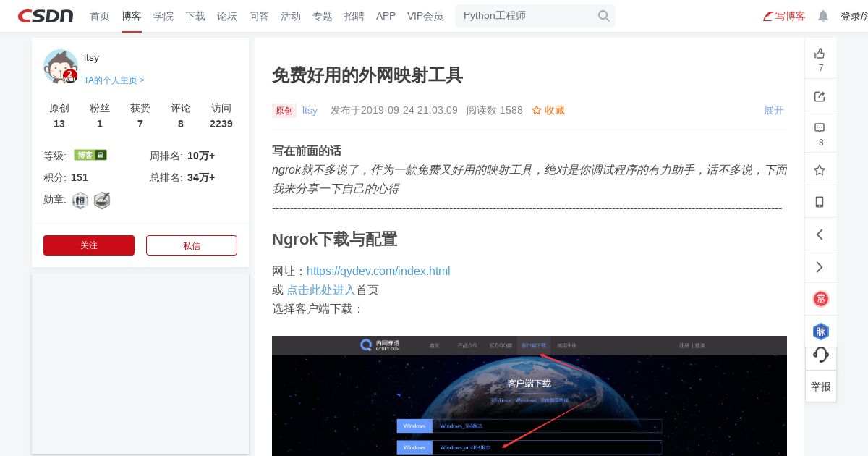Go to next article with right chevron
The image size is (868, 456).
click(x=820, y=267)
